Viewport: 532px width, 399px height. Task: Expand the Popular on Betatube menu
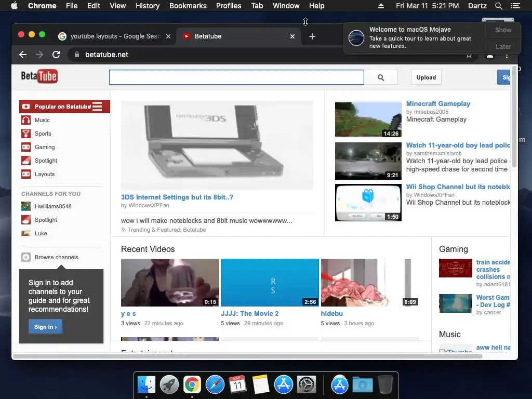97,107
